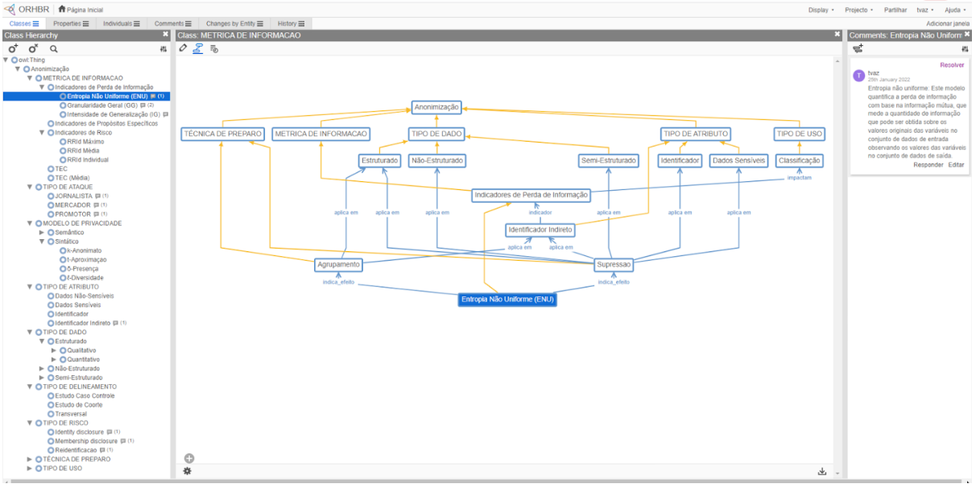Click the plus icon below the graph
Viewport: 980px width, 488px height.
click(x=189, y=458)
